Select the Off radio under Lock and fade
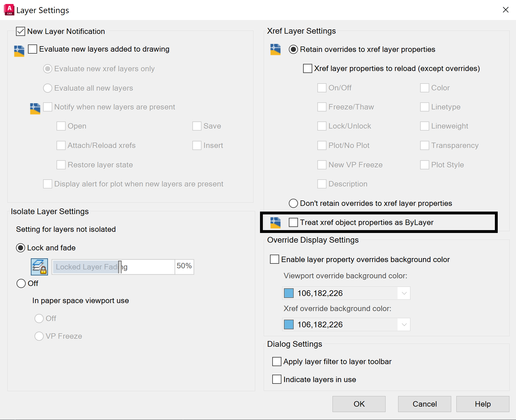This screenshot has width=516, height=420. (x=21, y=283)
